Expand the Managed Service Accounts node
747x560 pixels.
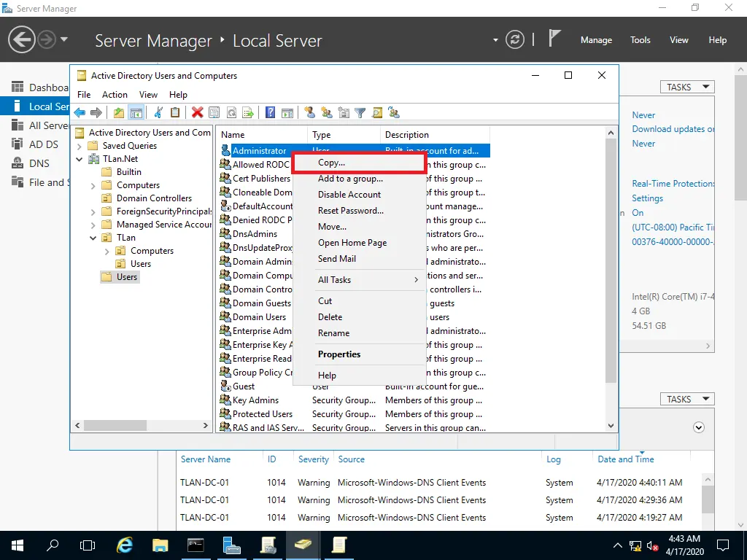(93, 225)
